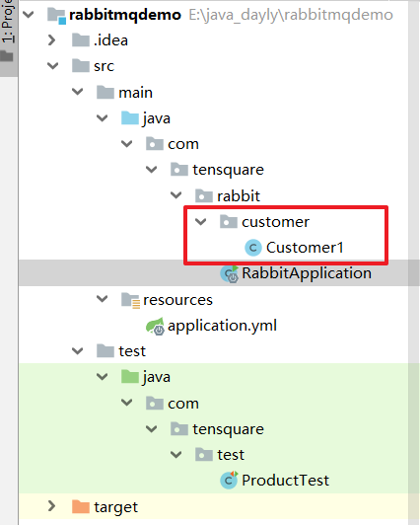Click the rabbit package icon
420x525 pixels.
204,195
